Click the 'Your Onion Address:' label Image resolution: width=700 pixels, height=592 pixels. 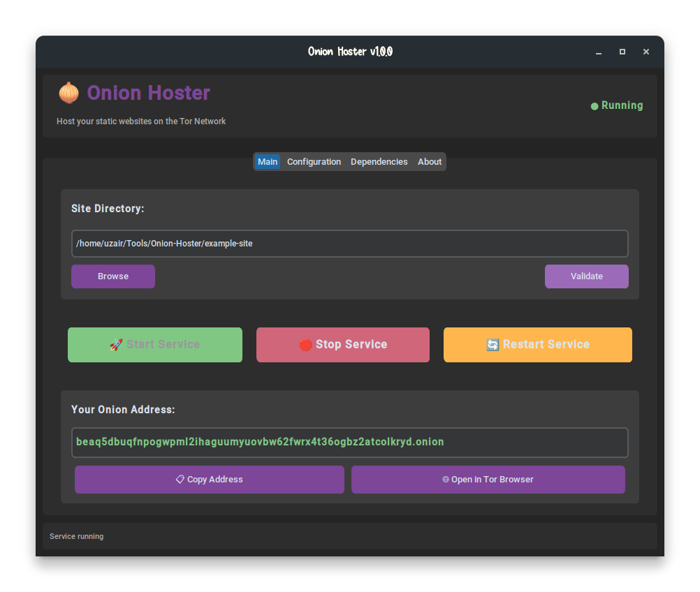[123, 410]
